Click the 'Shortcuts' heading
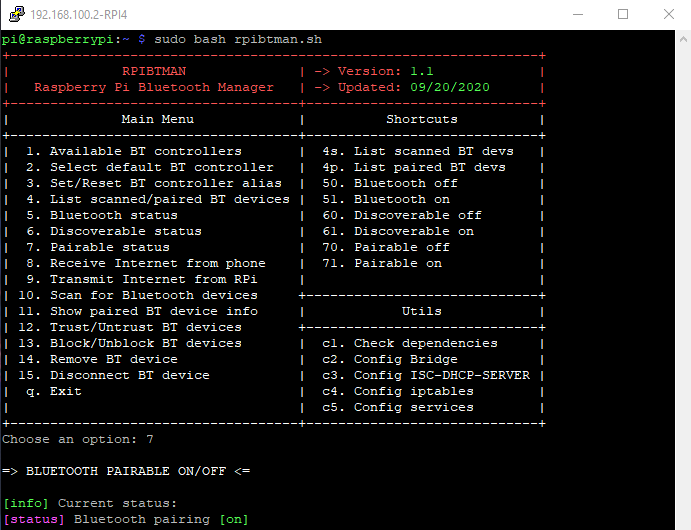This screenshot has width=691, height=530. 422,119
